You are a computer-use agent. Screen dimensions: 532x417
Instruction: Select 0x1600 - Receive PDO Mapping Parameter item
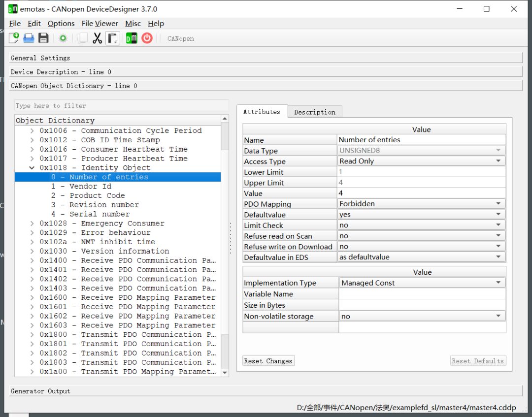click(x=128, y=297)
